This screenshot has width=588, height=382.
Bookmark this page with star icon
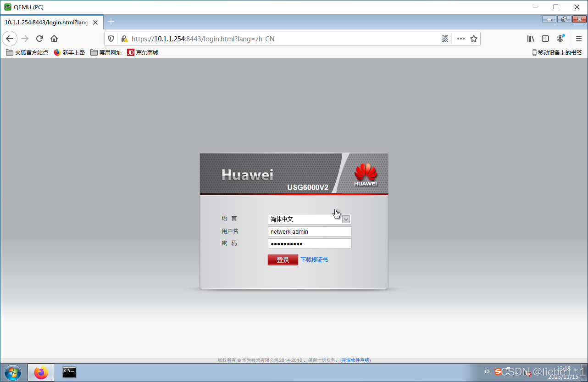click(474, 39)
